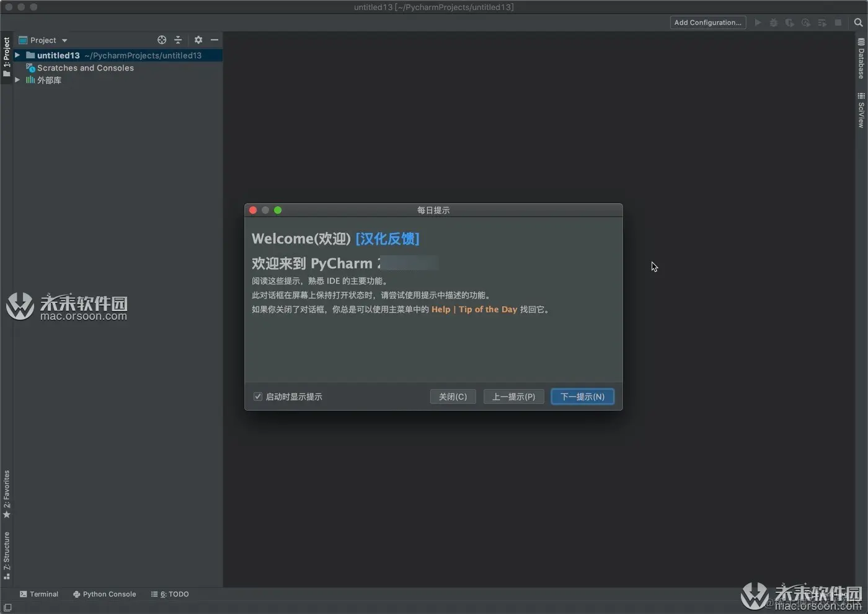Expand the untitled13 project tree node

point(17,55)
